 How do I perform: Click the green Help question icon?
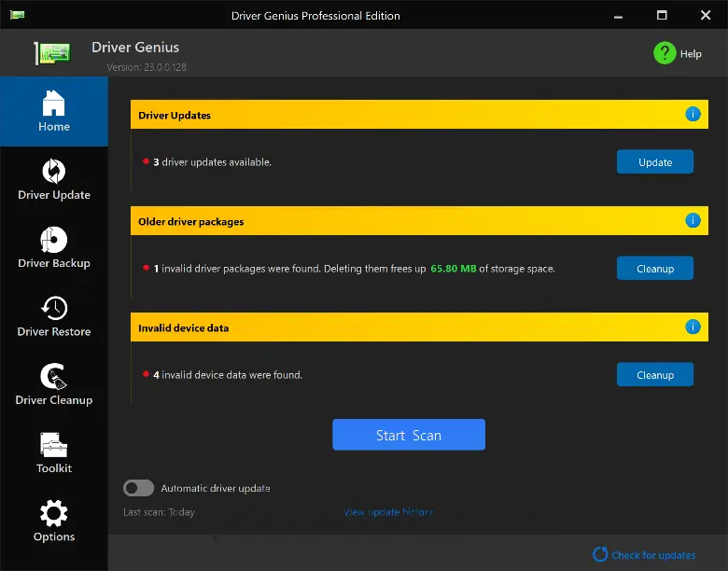tap(665, 53)
